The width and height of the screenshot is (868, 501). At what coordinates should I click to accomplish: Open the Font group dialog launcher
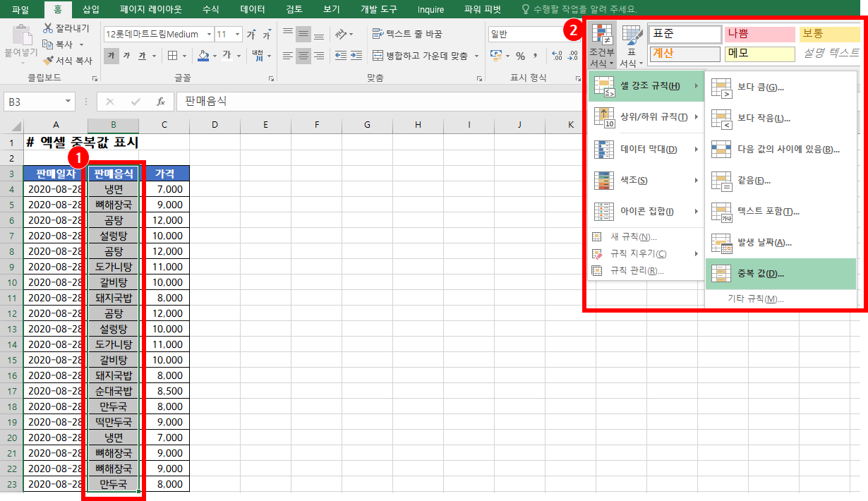270,79
